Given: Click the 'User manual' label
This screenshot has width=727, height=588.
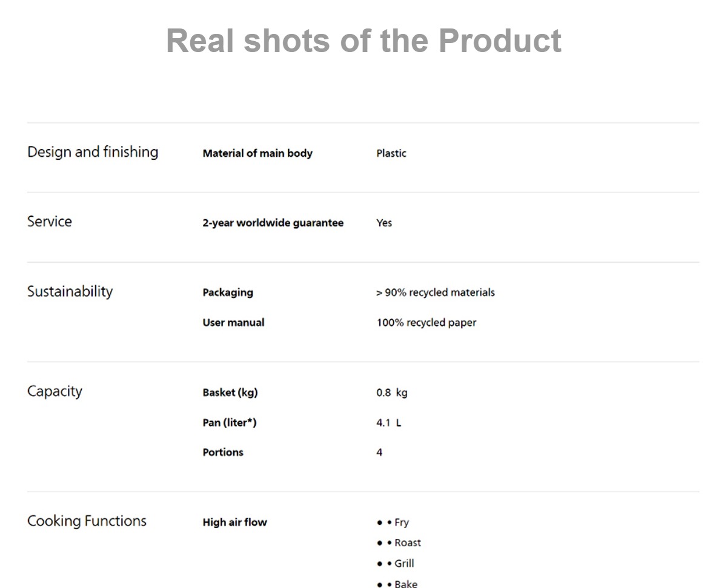Looking at the screenshot, I should tap(233, 323).
